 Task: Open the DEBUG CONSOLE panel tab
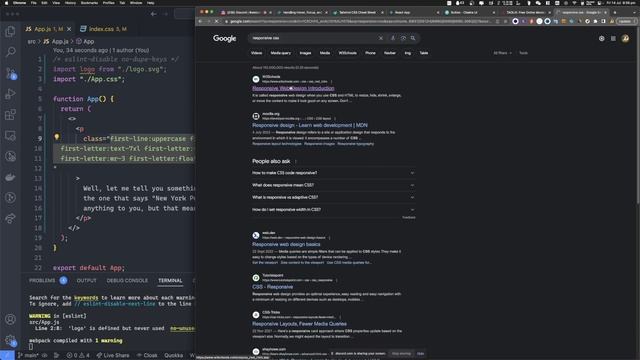click(x=127, y=280)
